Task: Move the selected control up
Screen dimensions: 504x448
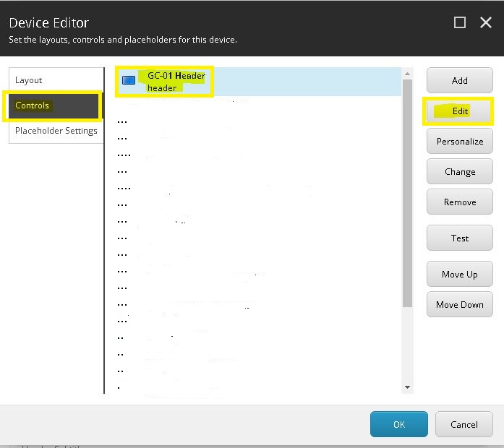Action: click(x=460, y=275)
